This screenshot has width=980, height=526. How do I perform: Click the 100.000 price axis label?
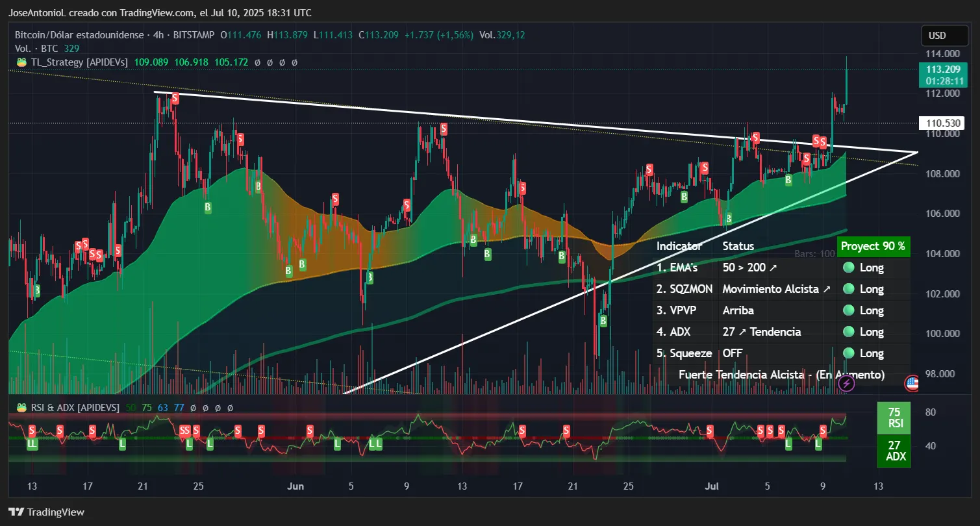[x=942, y=333]
